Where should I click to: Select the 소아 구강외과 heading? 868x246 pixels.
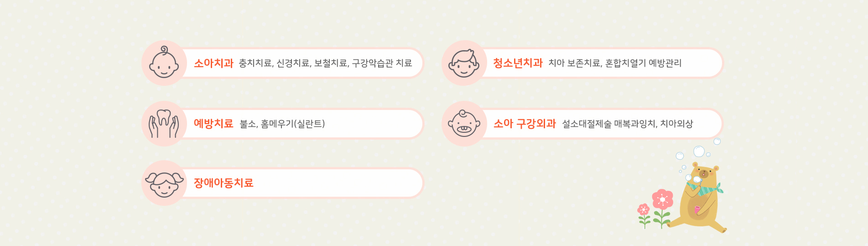[x=525, y=124]
